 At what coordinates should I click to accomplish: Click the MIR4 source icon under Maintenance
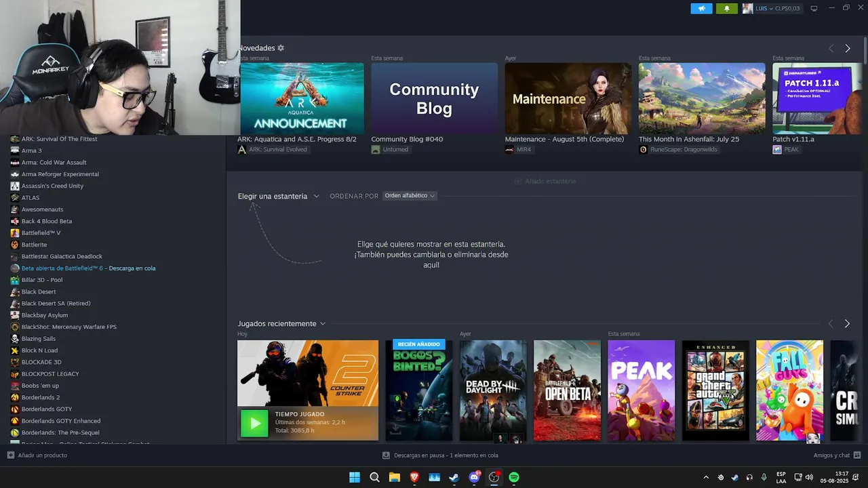tap(509, 149)
